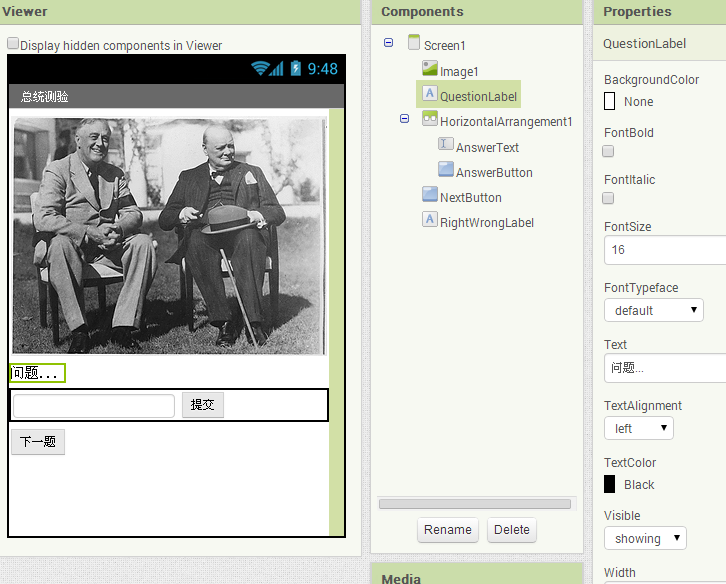This screenshot has height=584, width=726.
Task: Collapse the HorizontalArrangement1 tree node
Action: (x=404, y=119)
